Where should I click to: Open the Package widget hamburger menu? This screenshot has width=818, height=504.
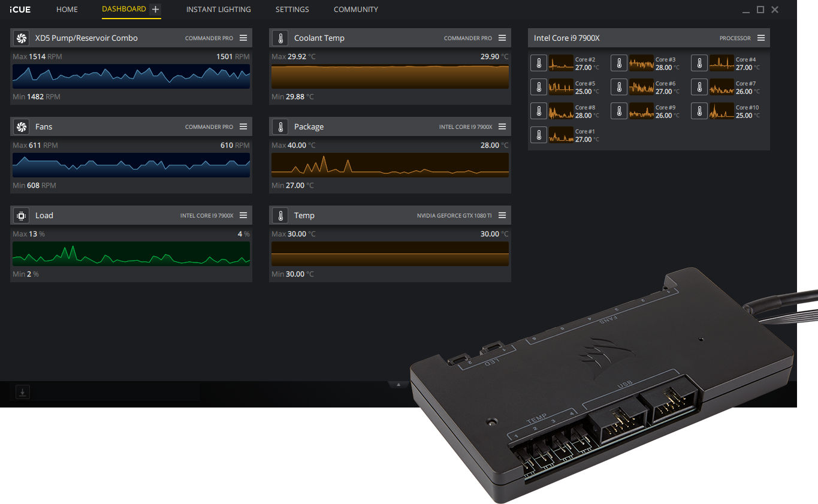point(502,126)
